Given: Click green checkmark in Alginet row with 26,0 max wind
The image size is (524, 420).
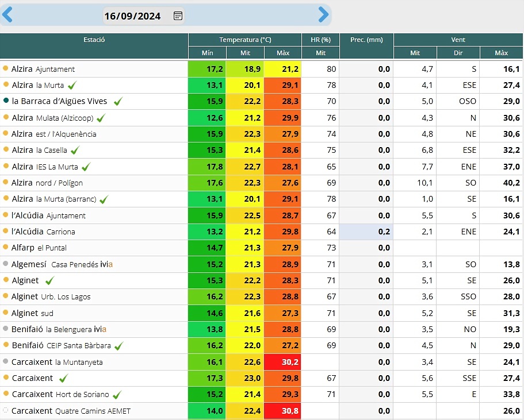Looking at the screenshot, I should tap(50, 280).
